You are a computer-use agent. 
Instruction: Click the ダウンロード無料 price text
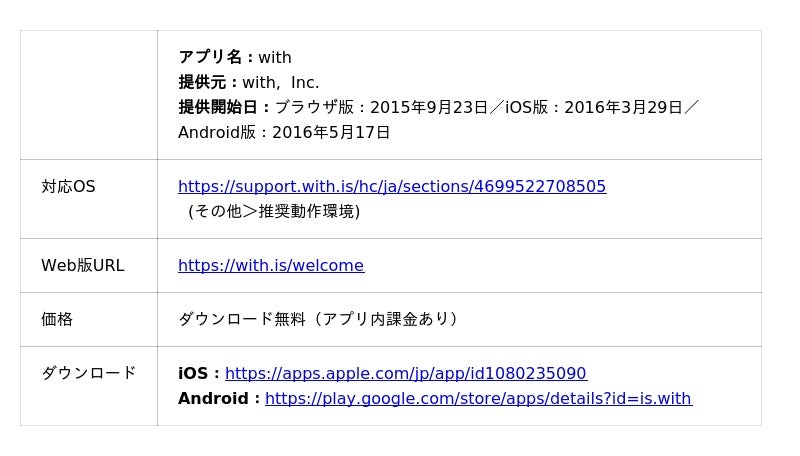coord(318,320)
